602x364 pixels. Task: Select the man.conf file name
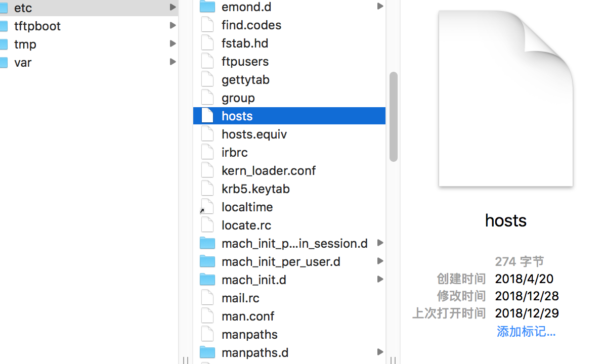248,316
